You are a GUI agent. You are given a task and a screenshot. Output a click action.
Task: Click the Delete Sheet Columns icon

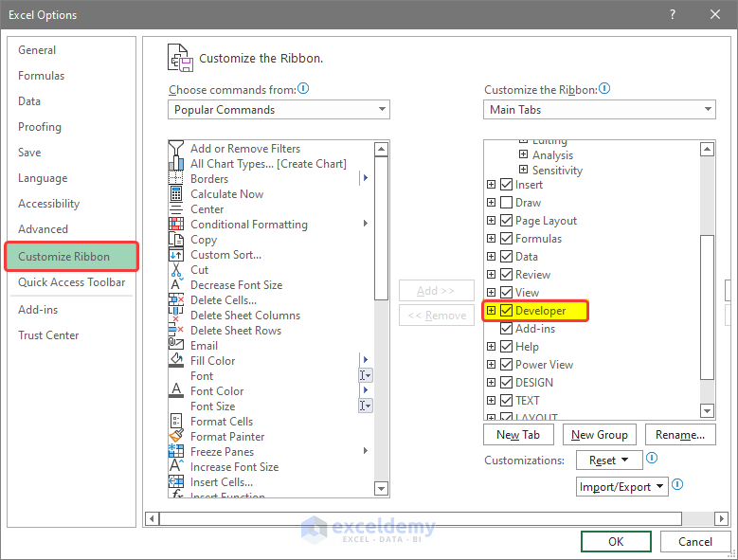(x=176, y=316)
